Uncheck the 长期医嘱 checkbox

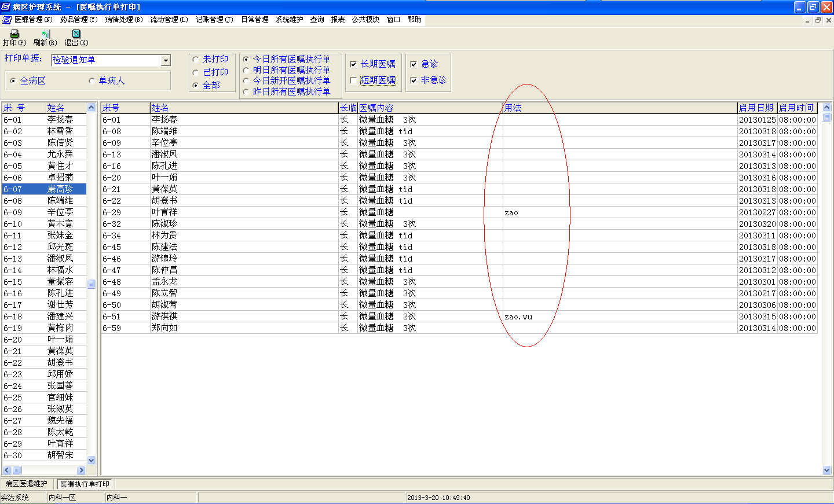[353, 64]
